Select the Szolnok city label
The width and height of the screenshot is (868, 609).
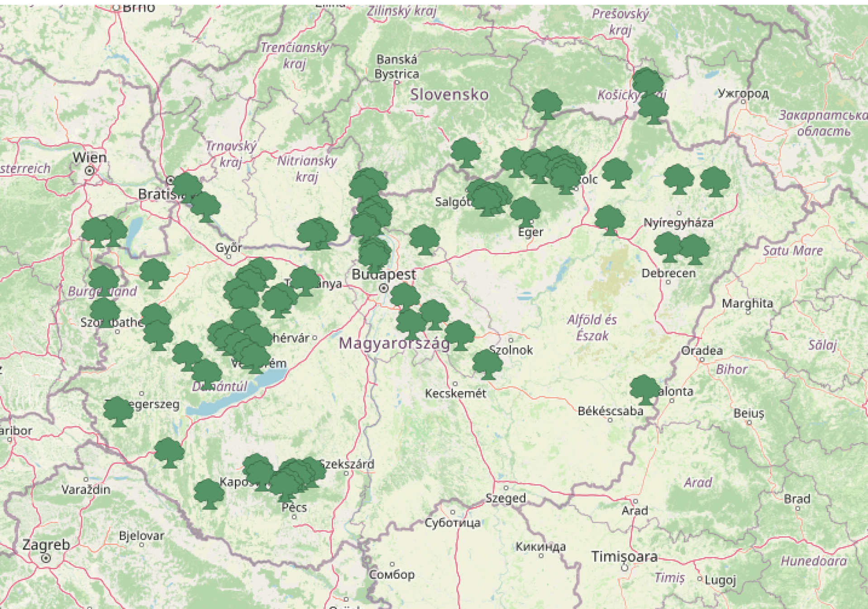(x=511, y=350)
